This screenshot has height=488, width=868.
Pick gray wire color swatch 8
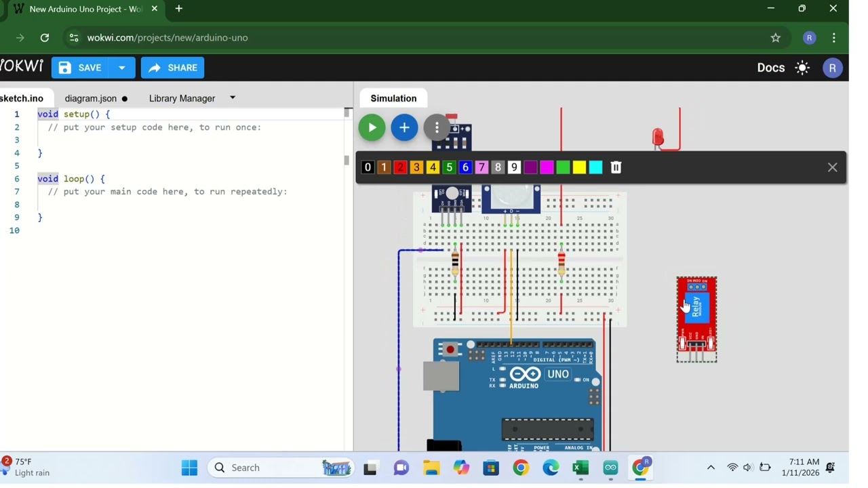(498, 167)
